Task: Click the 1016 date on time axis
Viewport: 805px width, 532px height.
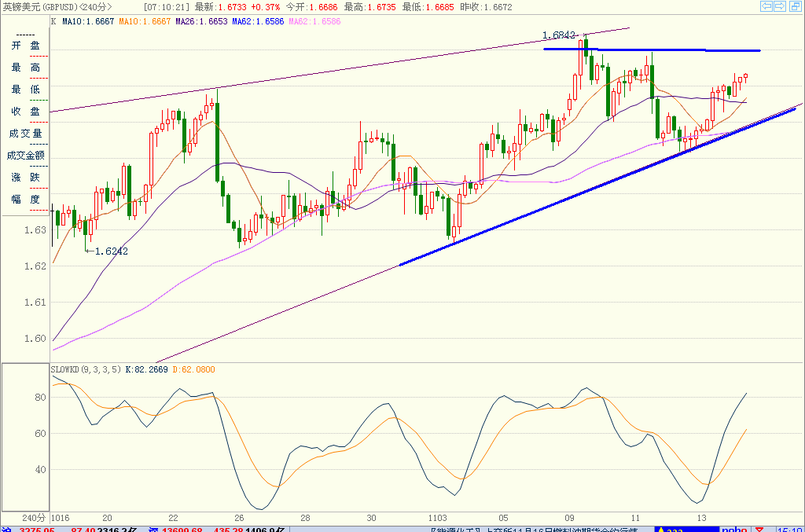Action: pyautogui.click(x=60, y=518)
